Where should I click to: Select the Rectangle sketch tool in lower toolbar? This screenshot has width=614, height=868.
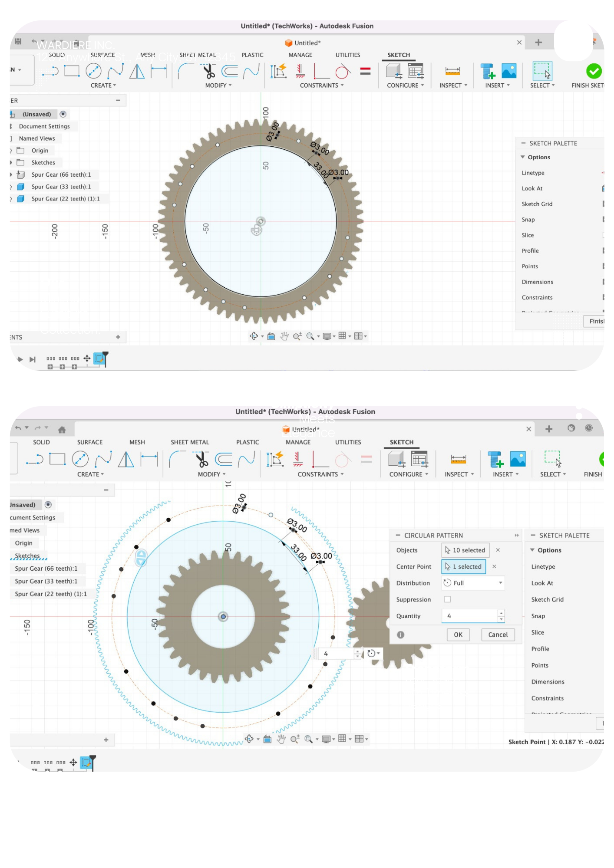[57, 459]
